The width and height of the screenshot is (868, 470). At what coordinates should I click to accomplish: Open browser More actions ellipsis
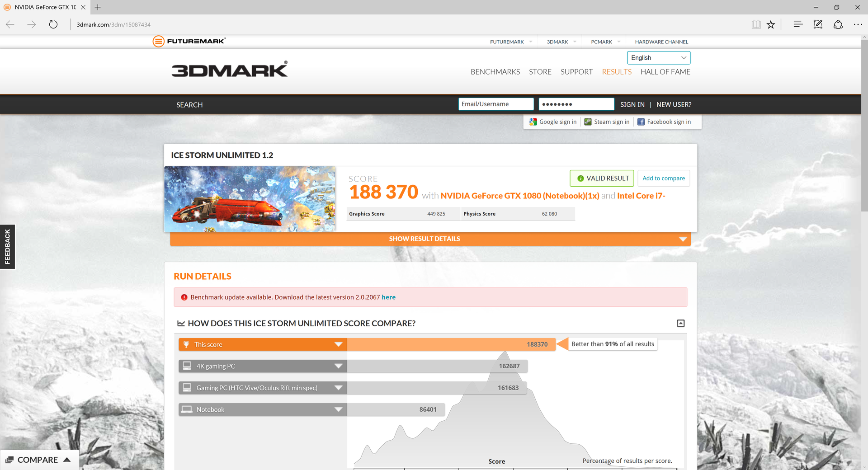[x=858, y=24]
